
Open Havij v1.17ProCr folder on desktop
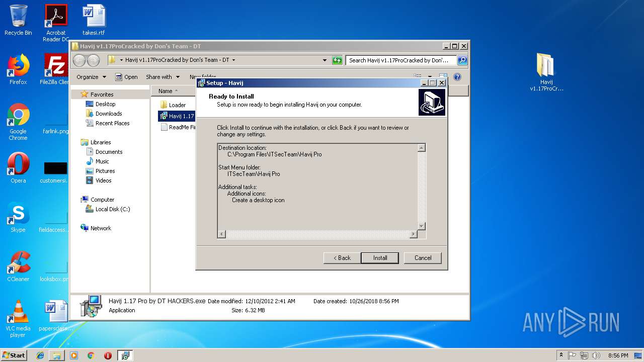546,72
